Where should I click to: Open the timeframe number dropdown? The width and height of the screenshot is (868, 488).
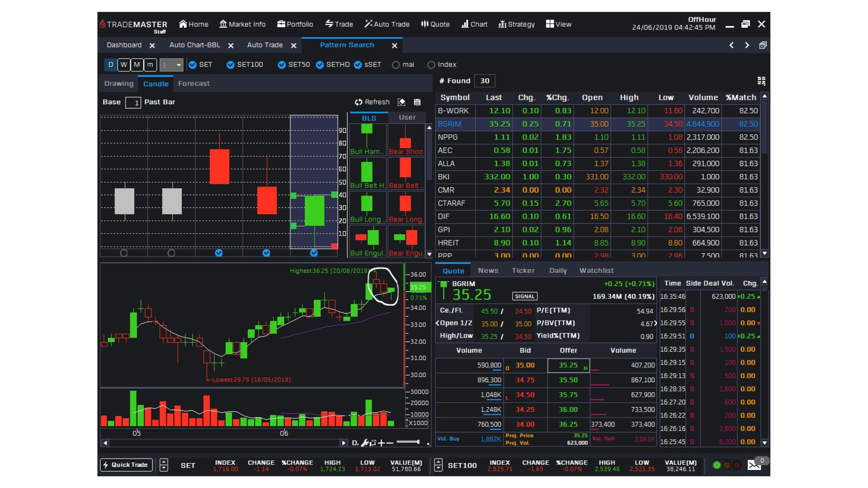(x=171, y=65)
